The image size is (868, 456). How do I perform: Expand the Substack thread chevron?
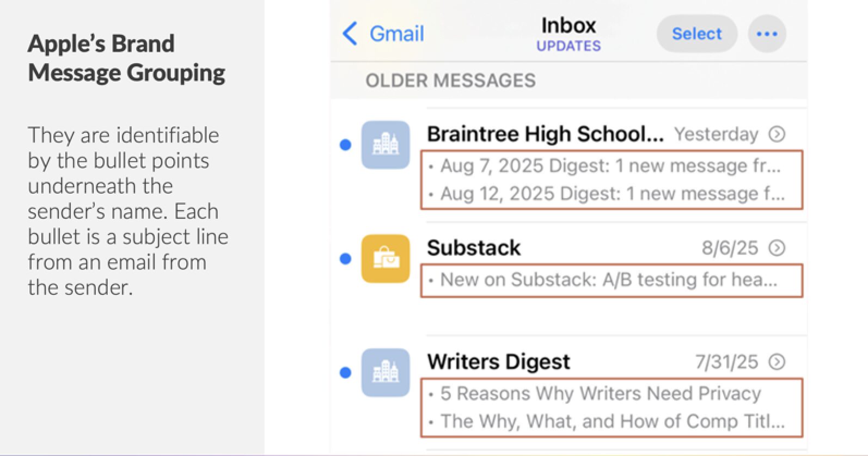coord(777,248)
